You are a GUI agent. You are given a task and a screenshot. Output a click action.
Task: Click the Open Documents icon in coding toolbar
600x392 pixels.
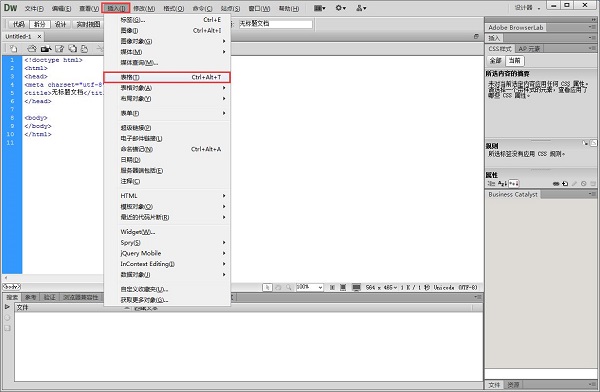point(13,49)
